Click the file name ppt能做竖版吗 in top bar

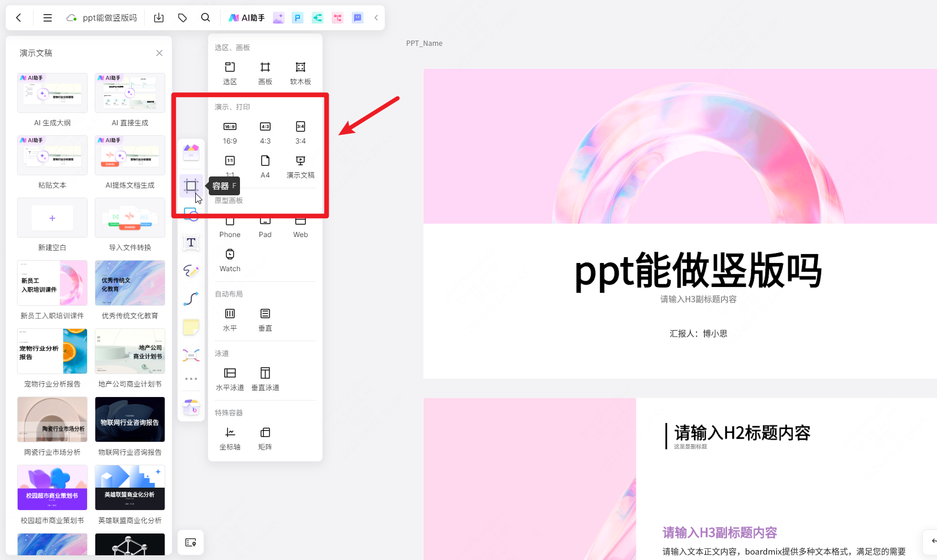coord(110,18)
